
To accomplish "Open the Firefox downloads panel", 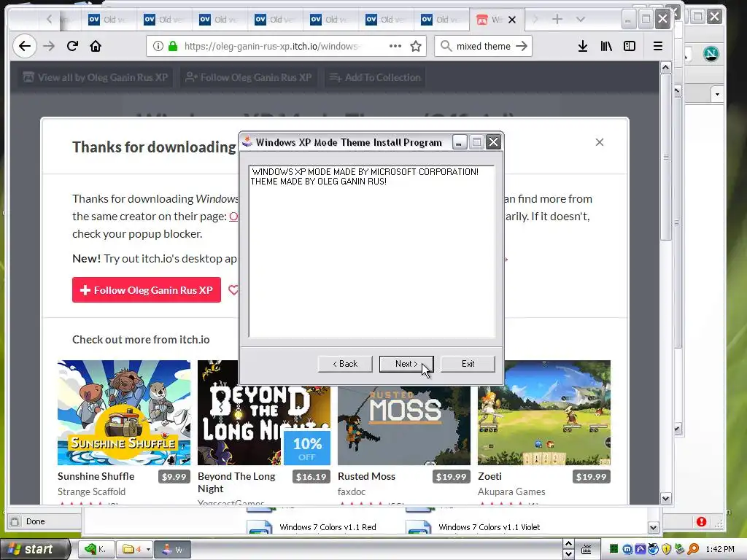I will pyautogui.click(x=583, y=46).
